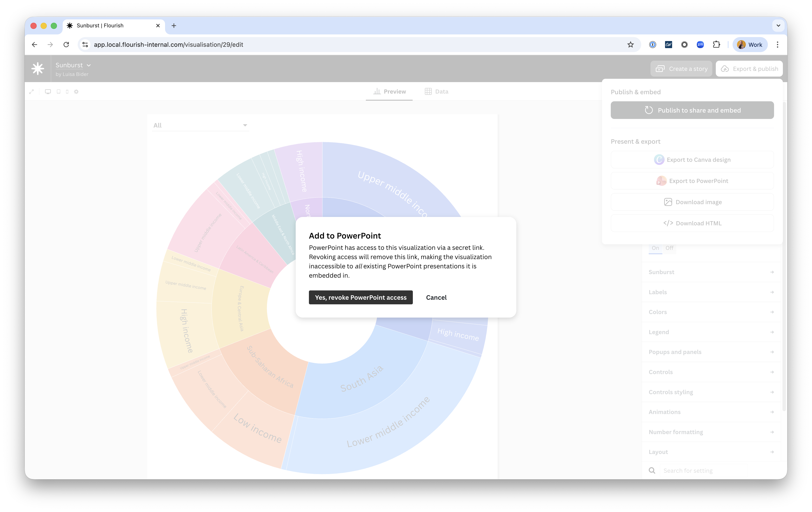Select the mobile preview size icon

pyautogui.click(x=67, y=92)
